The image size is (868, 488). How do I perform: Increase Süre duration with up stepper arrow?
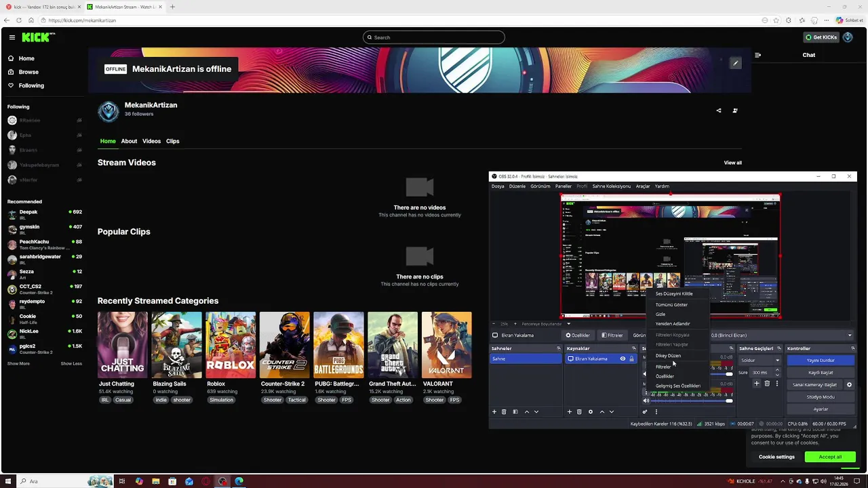(x=777, y=370)
